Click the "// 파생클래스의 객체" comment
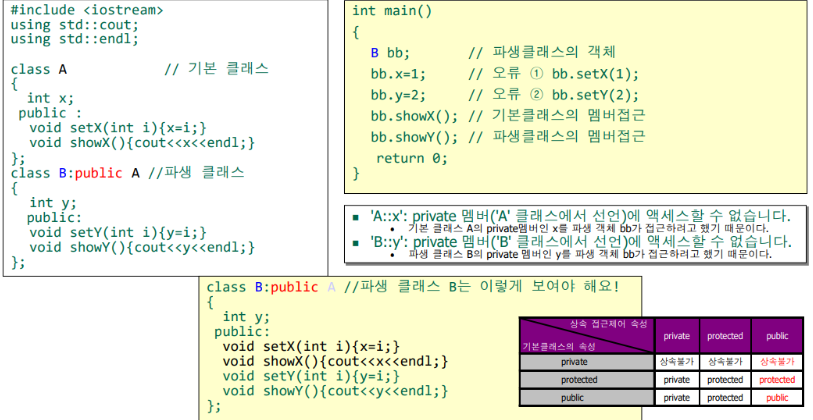813x420 pixels. pyautogui.click(x=542, y=52)
